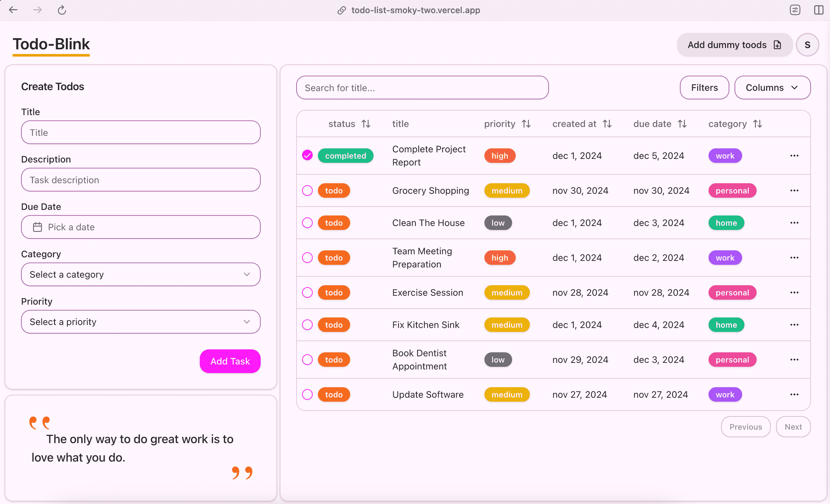Sort by priority using the arrows icon
The width and height of the screenshot is (830, 504).
pos(526,124)
